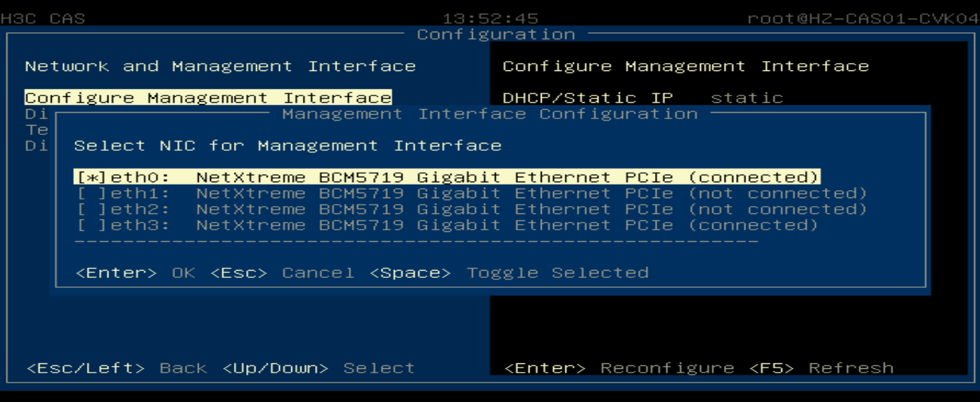Click the Enter OK option in dialog
Image resolution: width=980 pixels, height=402 pixels.
(x=135, y=273)
